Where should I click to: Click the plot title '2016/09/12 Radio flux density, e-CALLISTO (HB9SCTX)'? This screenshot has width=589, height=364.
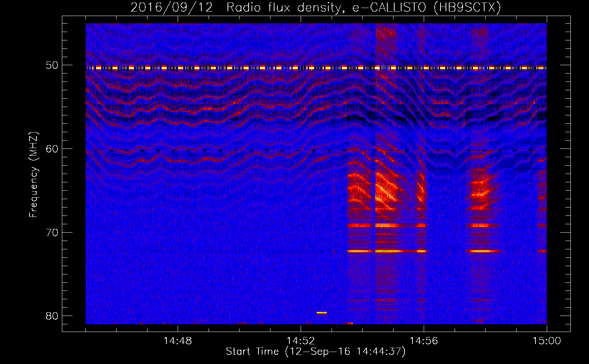pos(316,7)
